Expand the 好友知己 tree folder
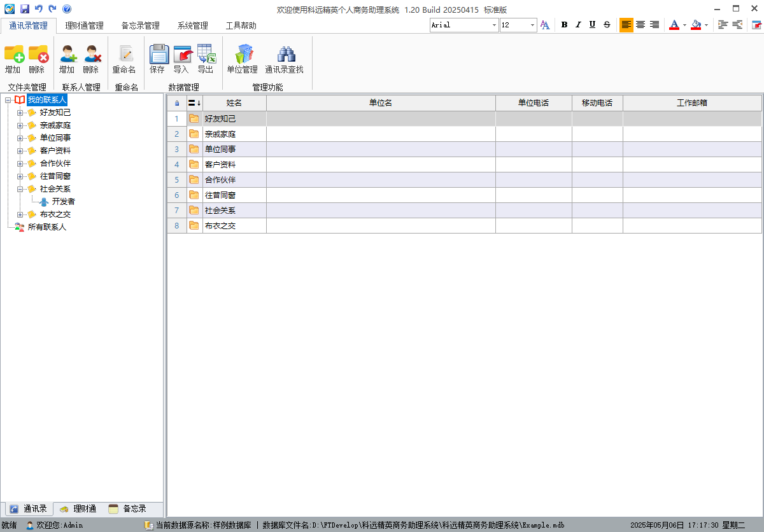The height and width of the screenshot is (532, 764). [x=20, y=113]
